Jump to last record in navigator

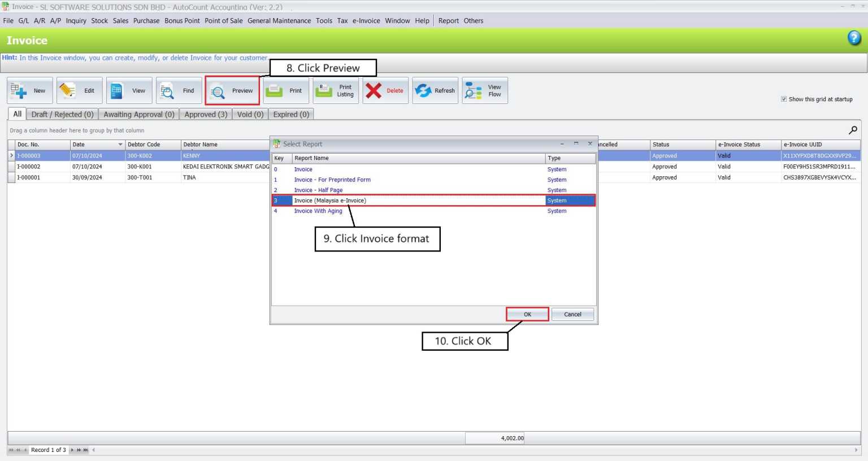(86, 450)
